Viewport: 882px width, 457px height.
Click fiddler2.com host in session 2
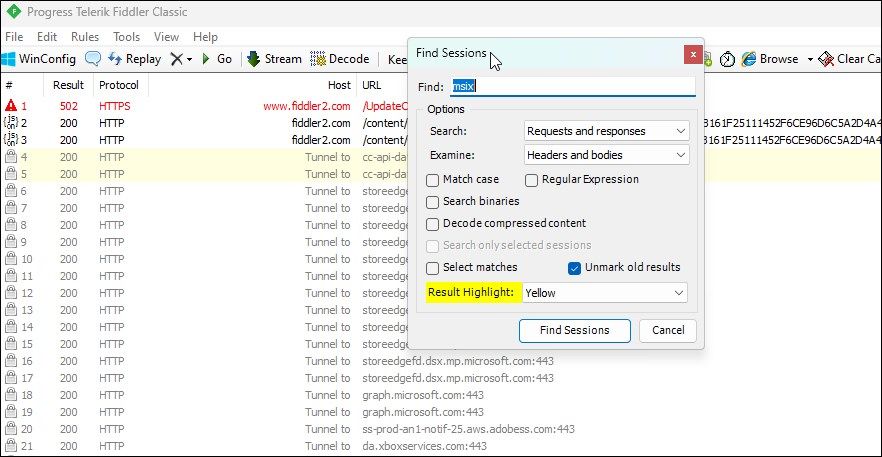(321, 123)
